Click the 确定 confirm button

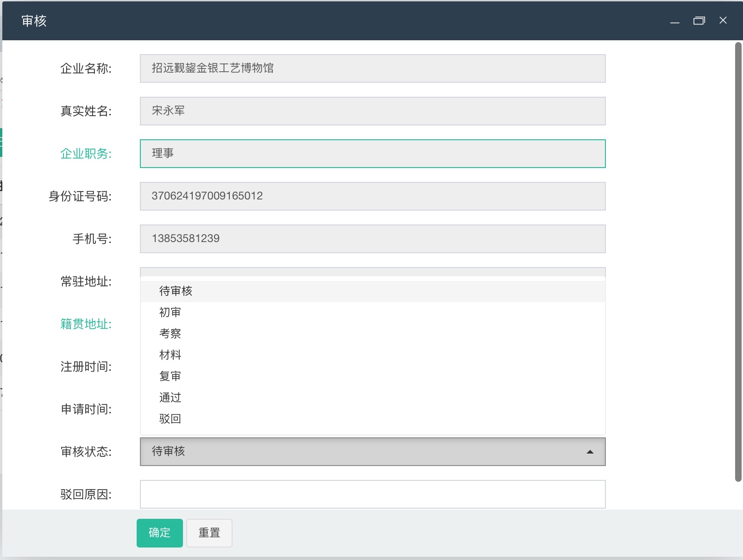pyautogui.click(x=159, y=533)
